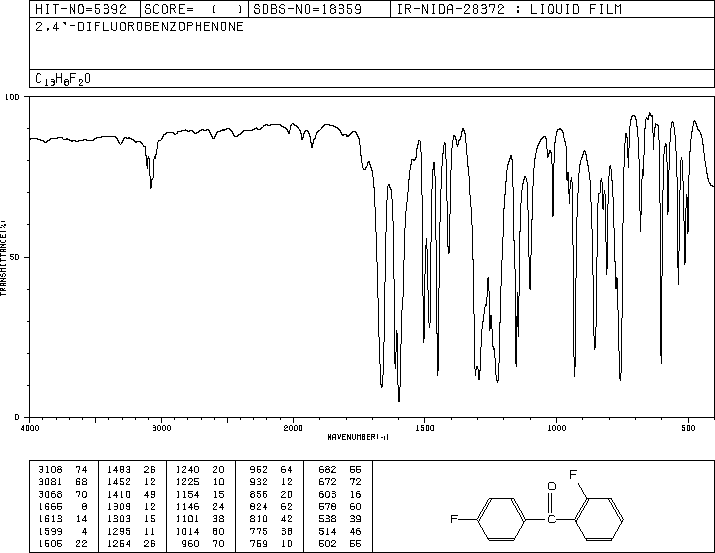Select the SCORE= ( ) header field
Viewport: 715px width, 553px height.
194,9
